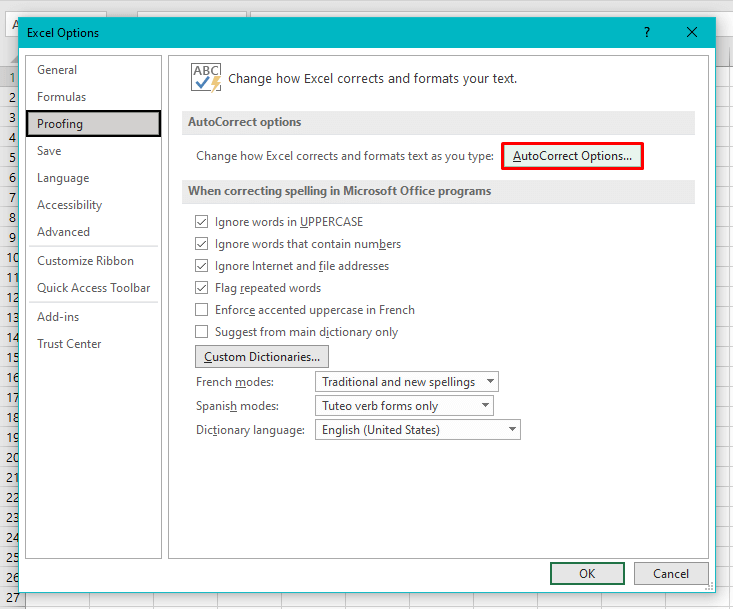Viewport: 733px width, 609px height.
Task: Click the 'French modes:' label
Action: coord(235,382)
